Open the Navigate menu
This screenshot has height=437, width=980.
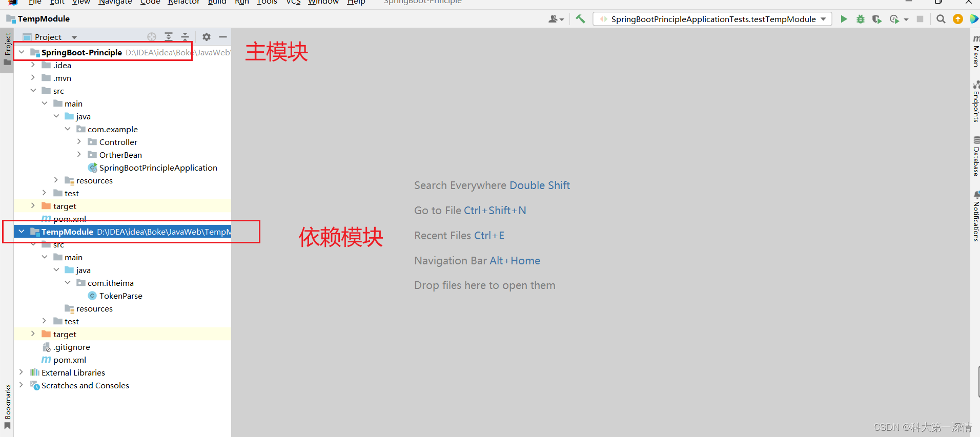(x=115, y=2)
